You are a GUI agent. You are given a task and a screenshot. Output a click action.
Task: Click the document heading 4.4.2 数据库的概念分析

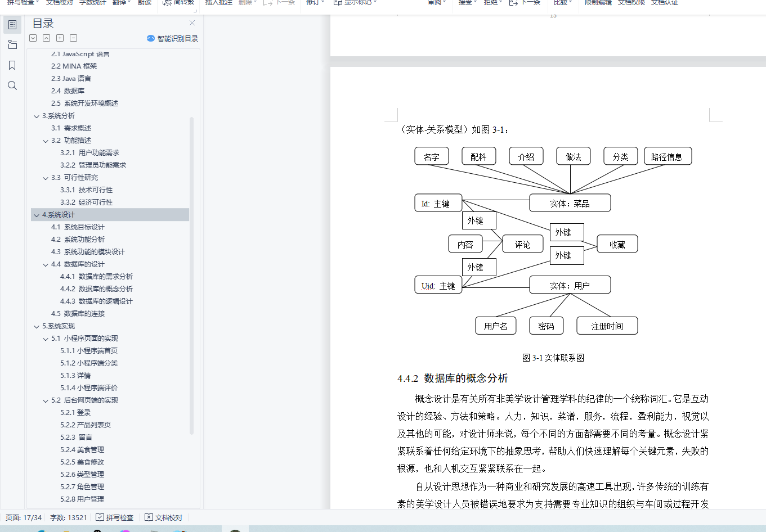[453, 378]
